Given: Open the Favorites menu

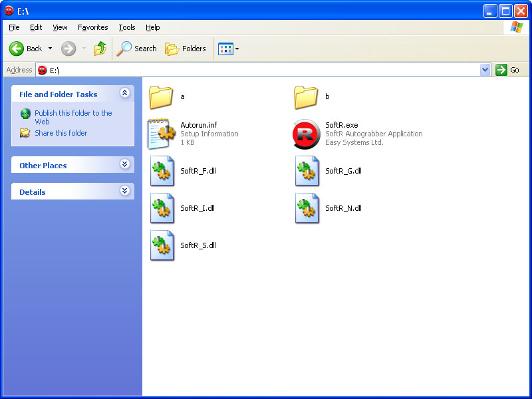Looking at the screenshot, I should tap(92, 27).
